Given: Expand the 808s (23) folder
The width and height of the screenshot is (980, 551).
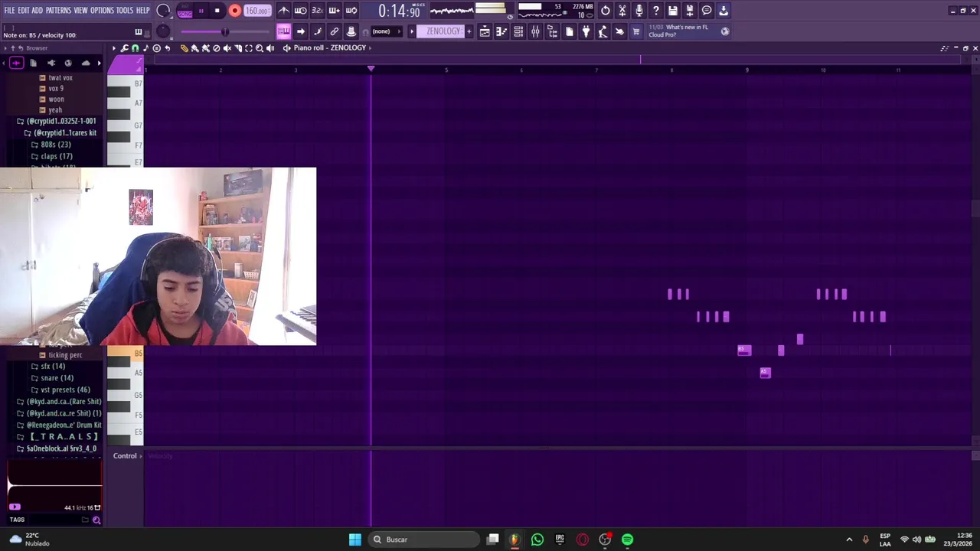Looking at the screenshot, I should click(55, 145).
